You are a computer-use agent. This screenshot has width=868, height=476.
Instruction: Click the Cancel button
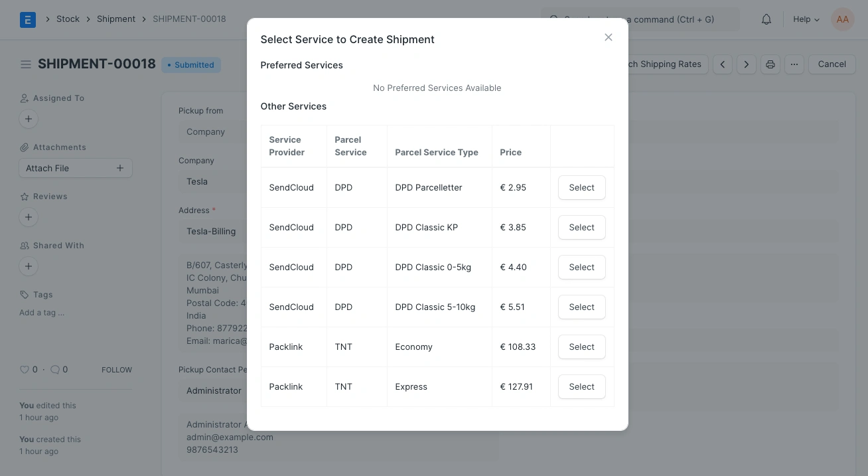click(x=832, y=64)
